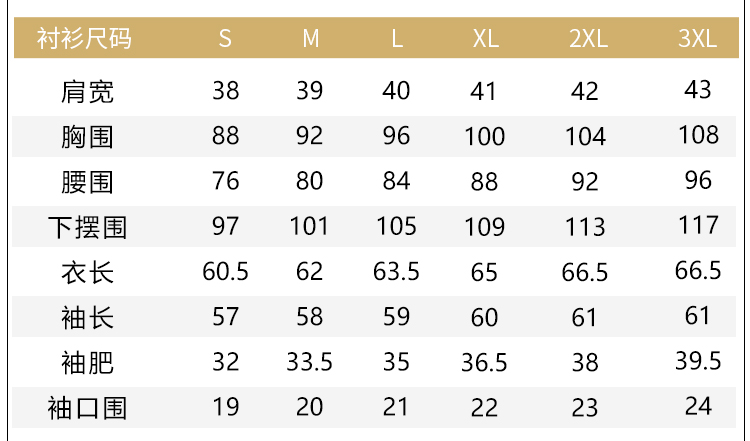Click the XL size column header
Viewport: 750px width, 441px height.
(485, 40)
